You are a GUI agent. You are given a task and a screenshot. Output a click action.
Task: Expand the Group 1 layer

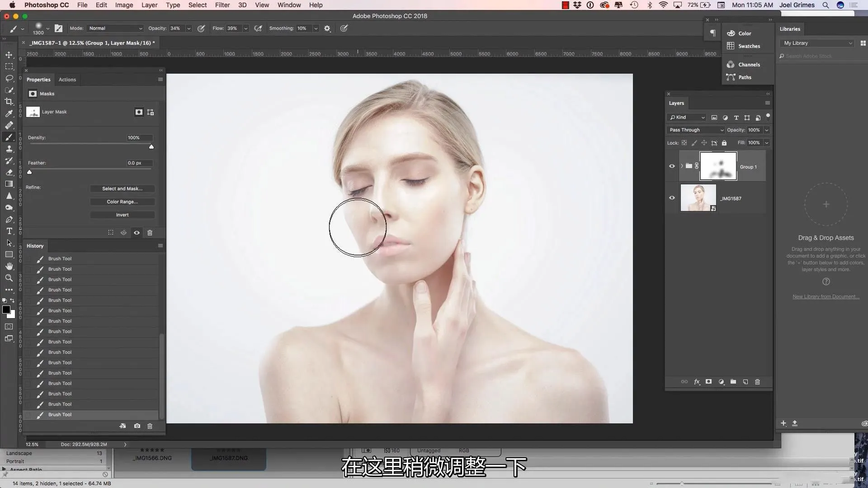click(x=681, y=166)
